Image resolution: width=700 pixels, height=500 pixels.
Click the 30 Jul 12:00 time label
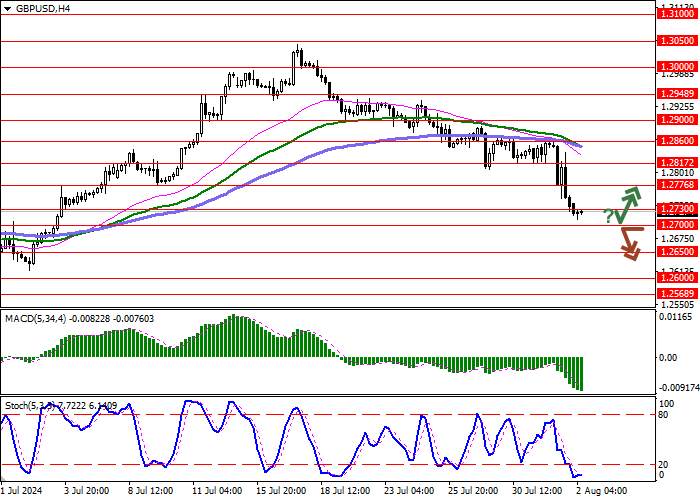(x=538, y=491)
